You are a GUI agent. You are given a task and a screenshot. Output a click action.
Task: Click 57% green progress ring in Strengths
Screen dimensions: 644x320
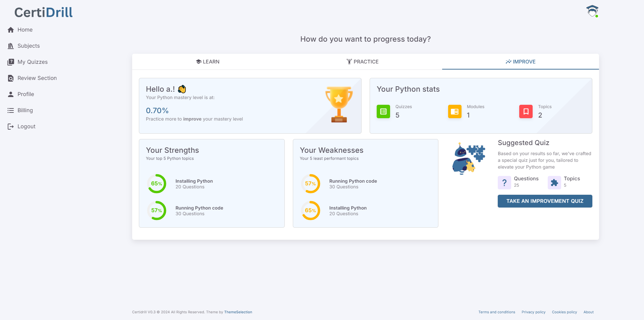(157, 211)
